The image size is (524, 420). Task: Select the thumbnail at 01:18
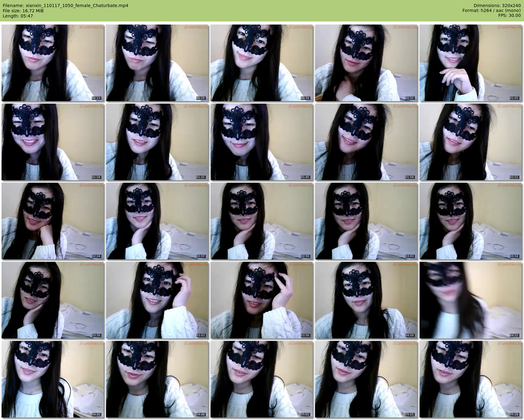click(53, 142)
